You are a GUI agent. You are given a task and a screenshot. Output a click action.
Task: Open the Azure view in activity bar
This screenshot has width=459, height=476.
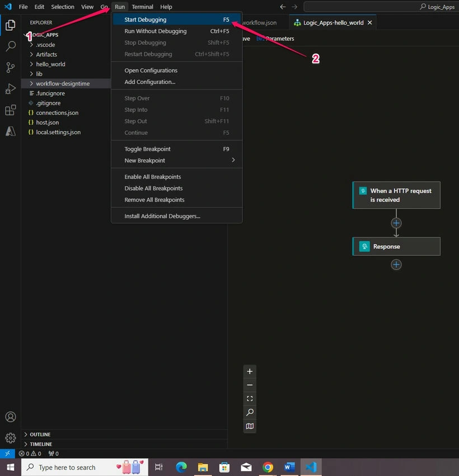coord(10,131)
